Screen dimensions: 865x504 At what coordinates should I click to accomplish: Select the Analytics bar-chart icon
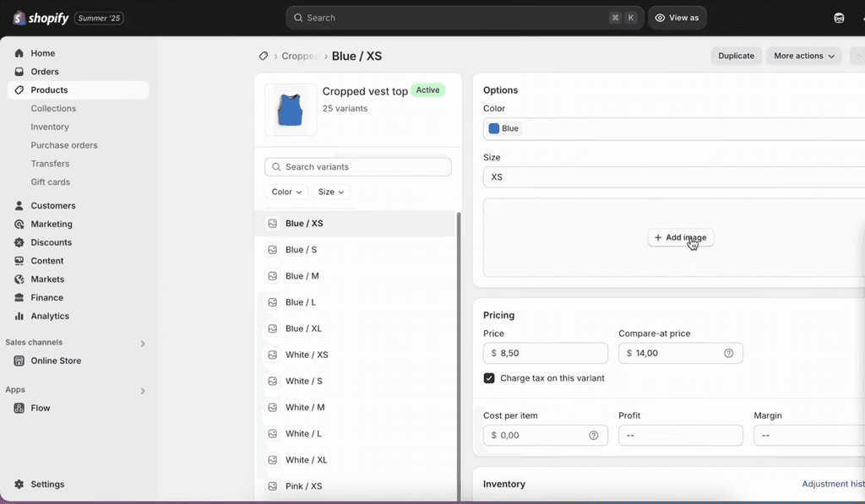[19, 316]
